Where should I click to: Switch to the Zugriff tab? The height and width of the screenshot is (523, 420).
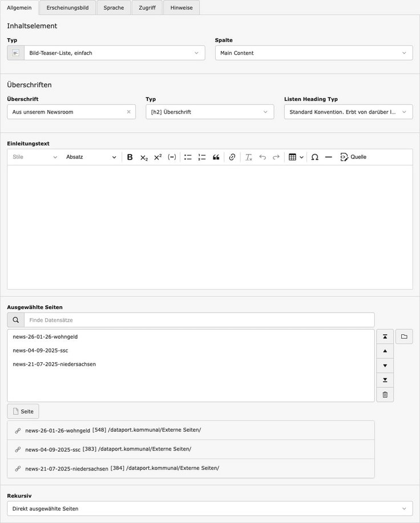coord(147,8)
